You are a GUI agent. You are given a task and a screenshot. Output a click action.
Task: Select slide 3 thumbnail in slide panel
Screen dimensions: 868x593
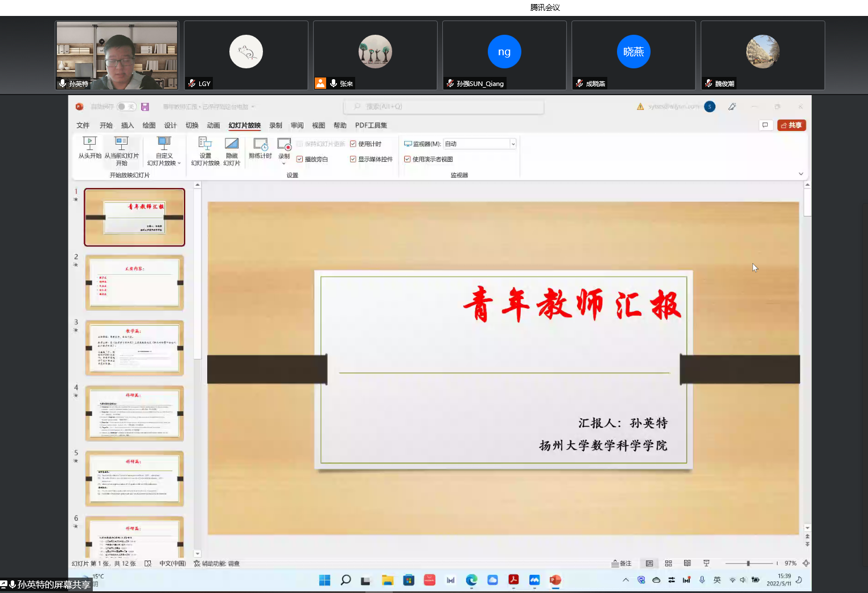[134, 347]
